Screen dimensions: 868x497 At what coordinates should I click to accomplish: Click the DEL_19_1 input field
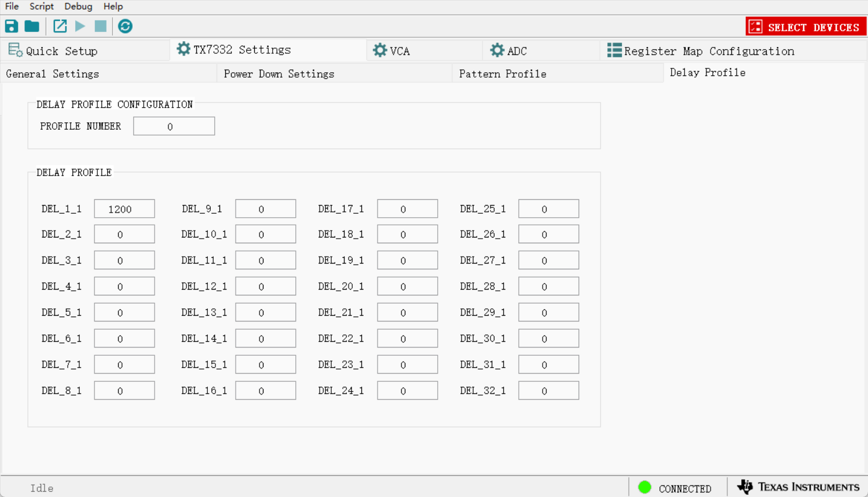tap(408, 260)
